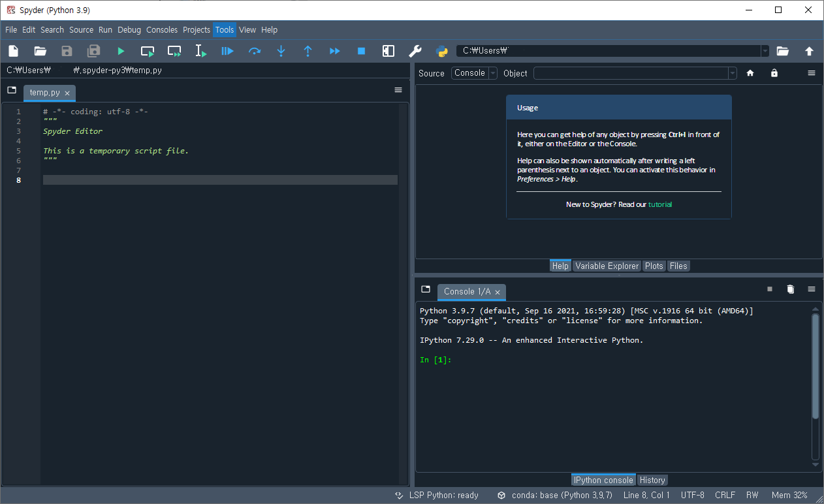Click the Stop debugging square icon
Screen dimensions: 824x504
point(361,51)
